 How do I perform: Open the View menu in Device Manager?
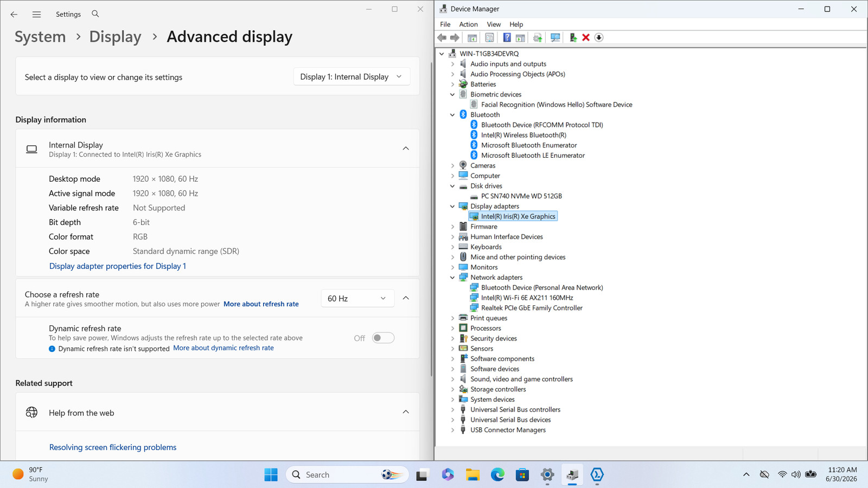pos(494,24)
